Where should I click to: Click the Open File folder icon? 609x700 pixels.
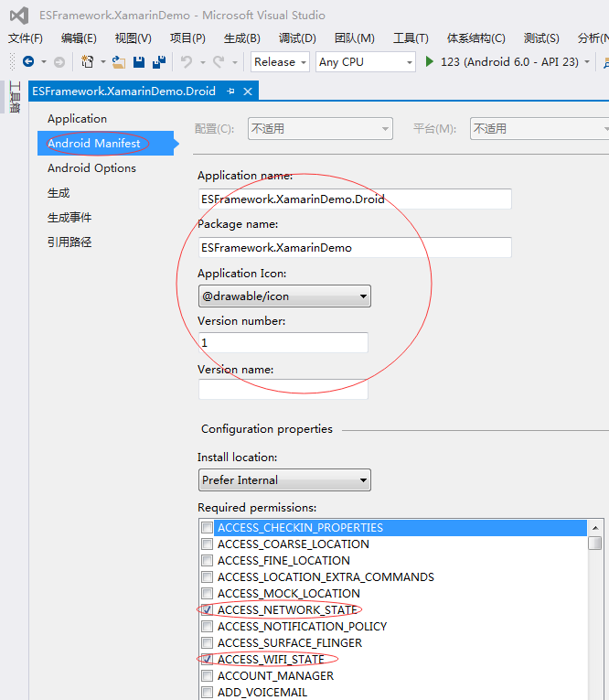click(x=119, y=62)
